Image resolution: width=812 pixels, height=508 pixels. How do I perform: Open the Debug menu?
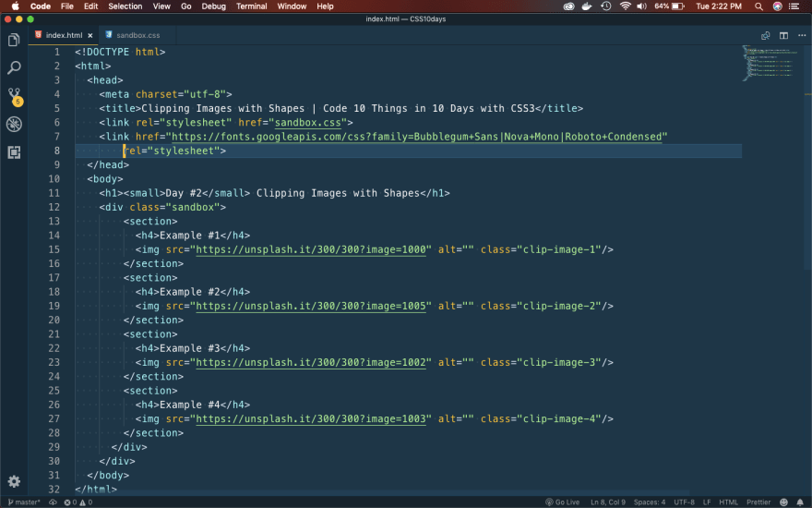tap(214, 6)
